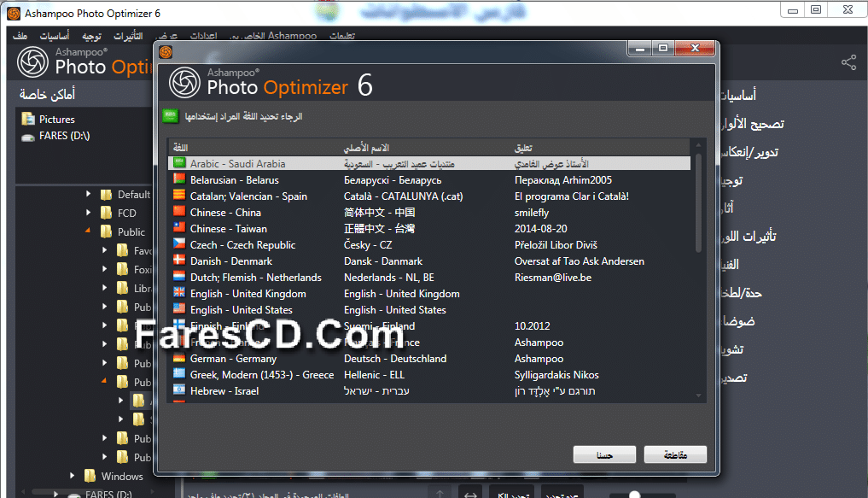Screen dimensions: 868x498
Task: Click the FCD folder icon
Action: [x=107, y=214]
